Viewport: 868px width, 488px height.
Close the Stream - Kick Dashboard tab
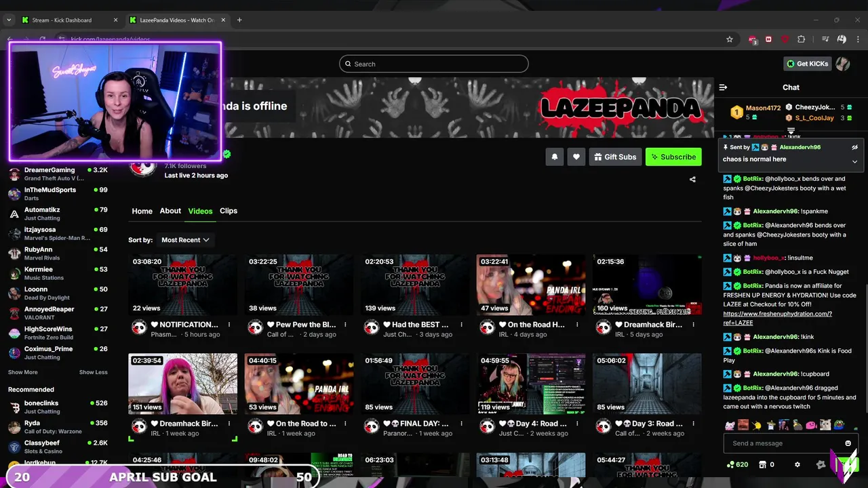click(x=115, y=20)
